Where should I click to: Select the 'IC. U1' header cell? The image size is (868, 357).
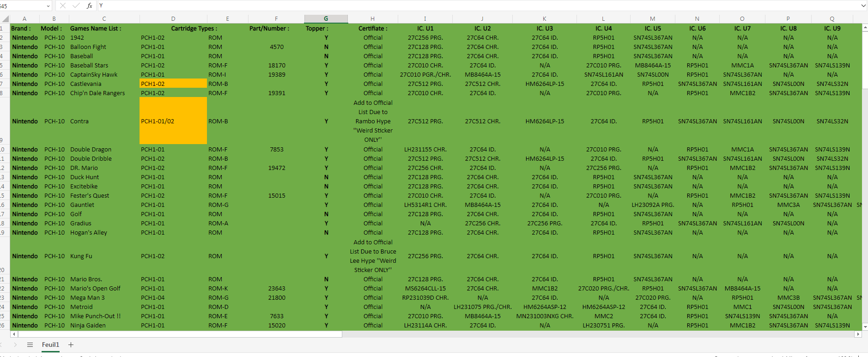(425, 28)
